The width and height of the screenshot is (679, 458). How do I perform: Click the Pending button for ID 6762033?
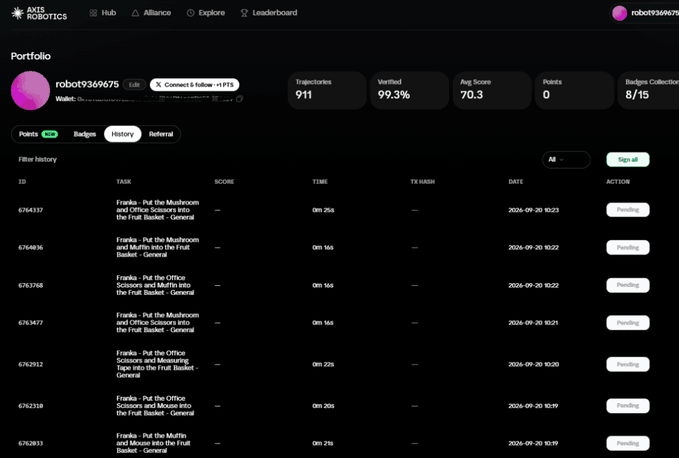pos(628,443)
